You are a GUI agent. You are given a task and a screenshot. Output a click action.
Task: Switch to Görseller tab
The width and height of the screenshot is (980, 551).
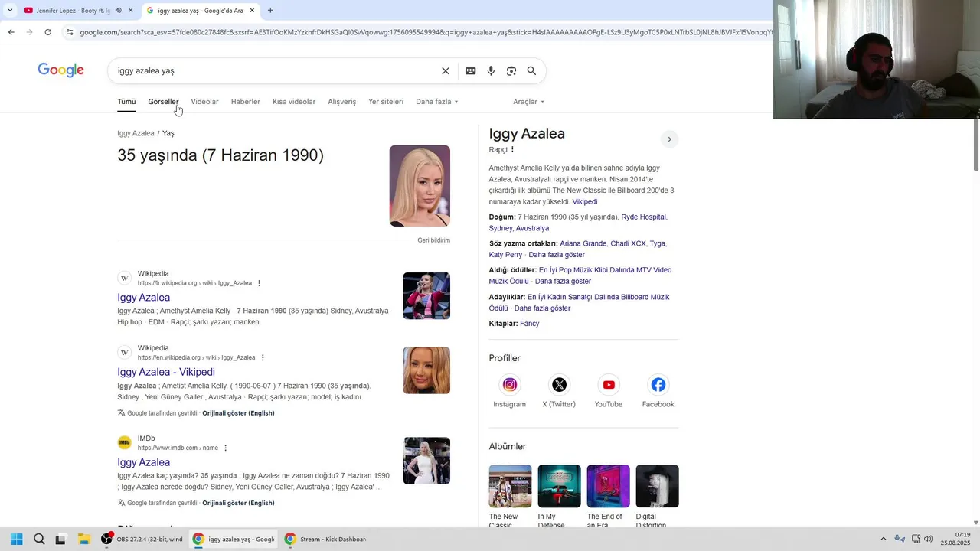point(163,102)
